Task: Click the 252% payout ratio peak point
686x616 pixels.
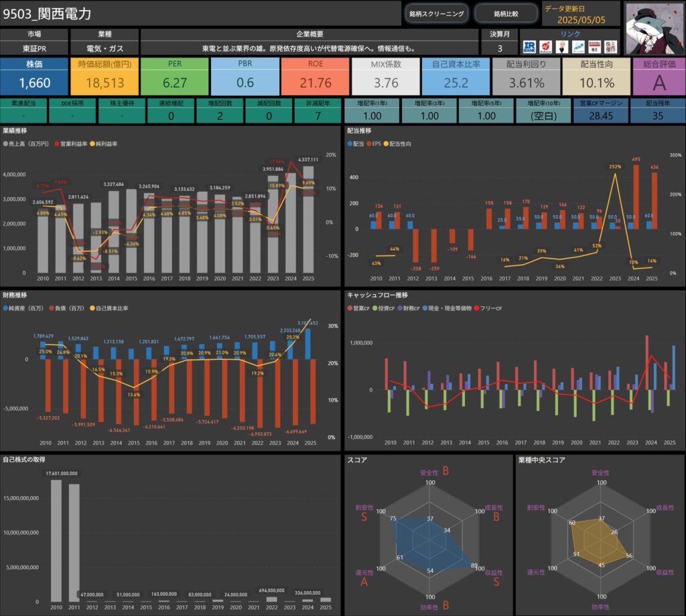Action: click(x=615, y=174)
